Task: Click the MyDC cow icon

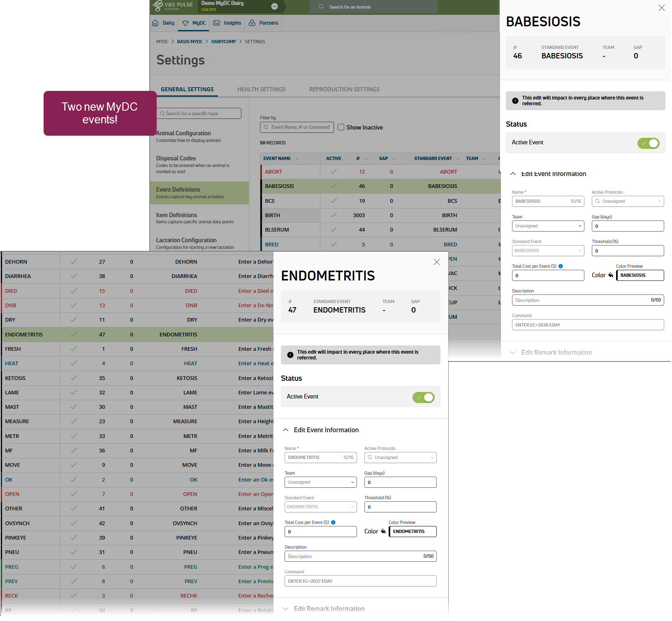Action: 185,23
